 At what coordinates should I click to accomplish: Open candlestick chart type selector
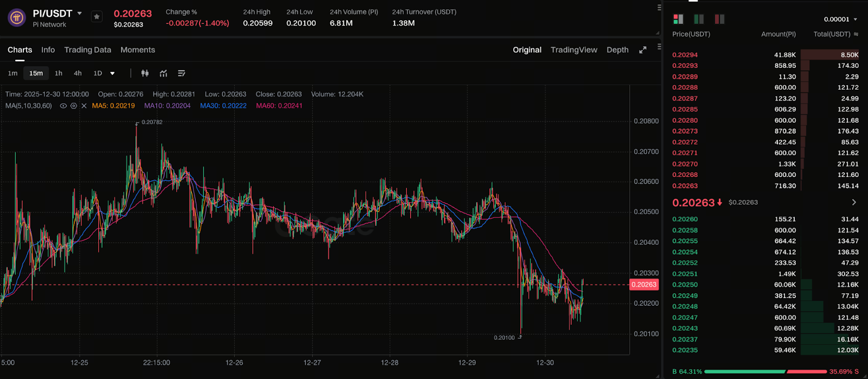tap(145, 73)
